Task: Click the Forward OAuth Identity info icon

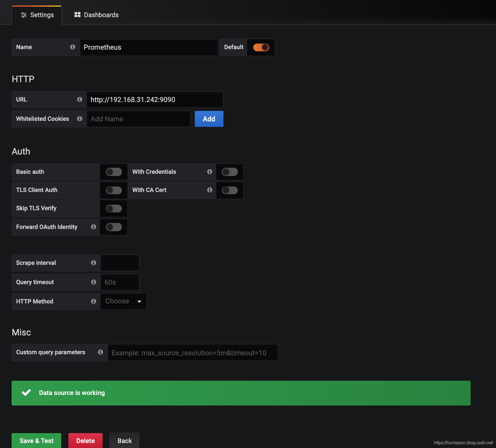Action: pyautogui.click(x=94, y=227)
